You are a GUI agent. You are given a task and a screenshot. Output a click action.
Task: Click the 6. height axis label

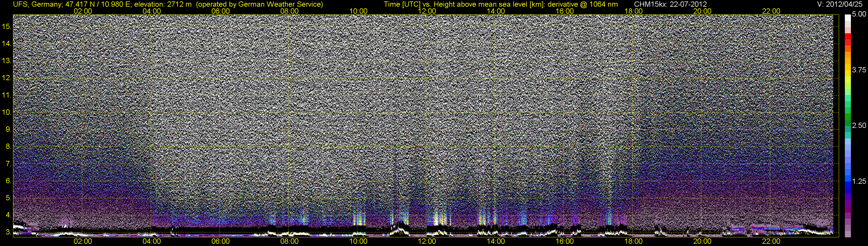[9, 181]
